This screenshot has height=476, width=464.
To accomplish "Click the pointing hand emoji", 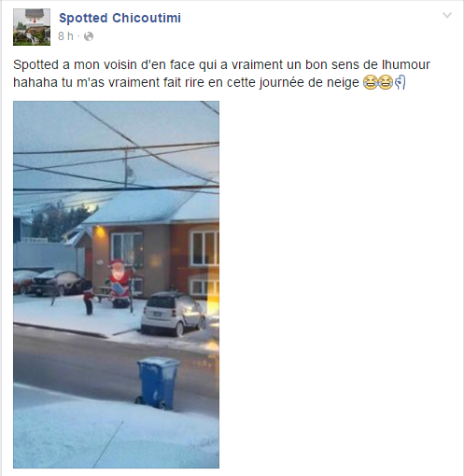I will [x=401, y=83].
